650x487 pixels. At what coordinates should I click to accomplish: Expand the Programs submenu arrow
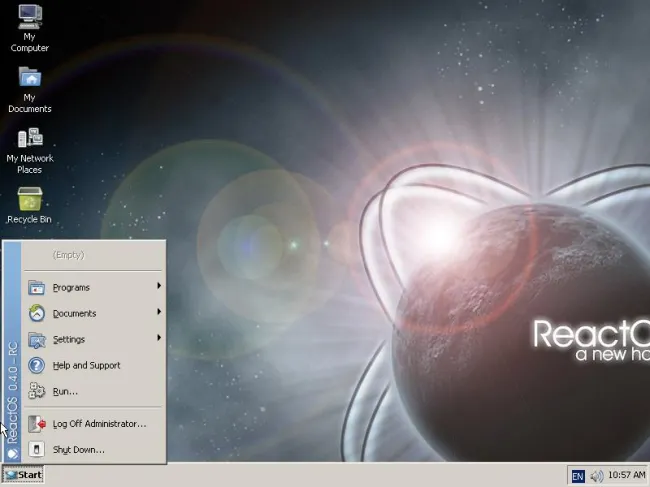pos(159,286)
